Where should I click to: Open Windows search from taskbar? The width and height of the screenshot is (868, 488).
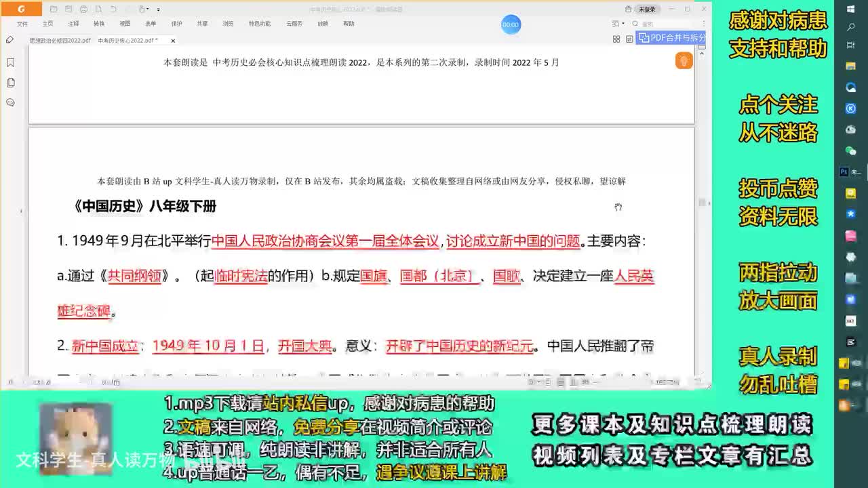(x=851, y=27)
